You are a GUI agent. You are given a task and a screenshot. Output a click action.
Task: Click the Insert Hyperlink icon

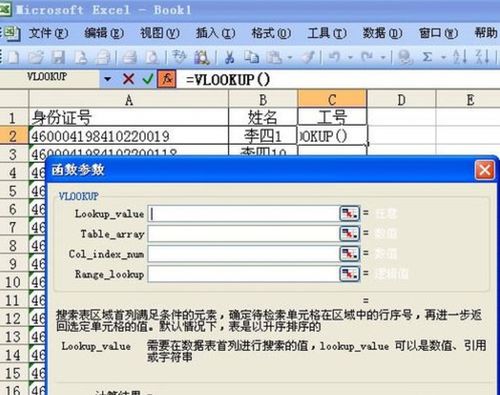[405, 57]
